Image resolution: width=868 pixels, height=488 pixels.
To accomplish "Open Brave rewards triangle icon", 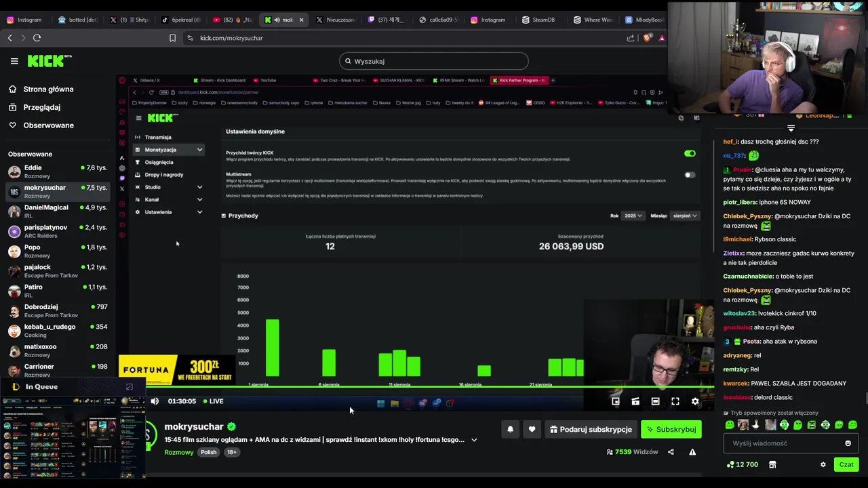I will coord(661,38).
